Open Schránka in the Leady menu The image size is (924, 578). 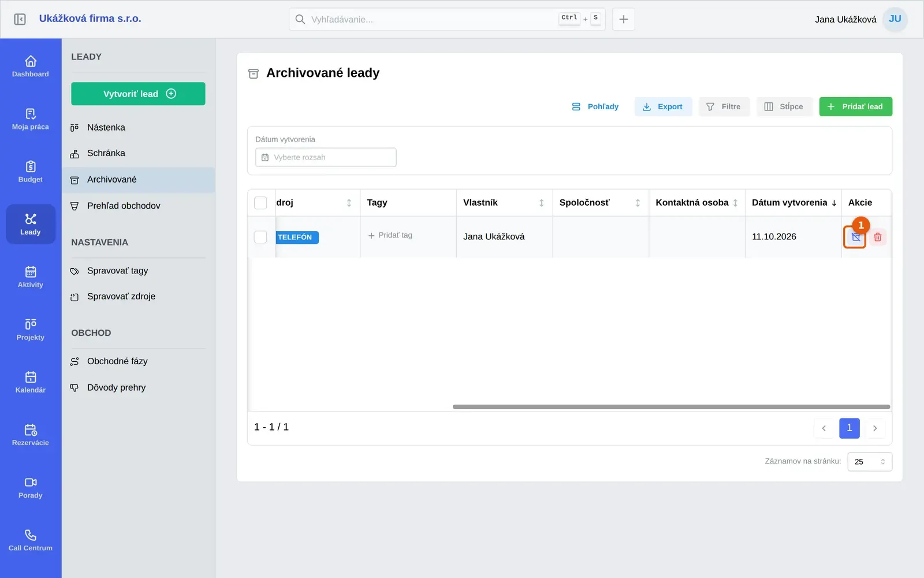coord(138,154)
